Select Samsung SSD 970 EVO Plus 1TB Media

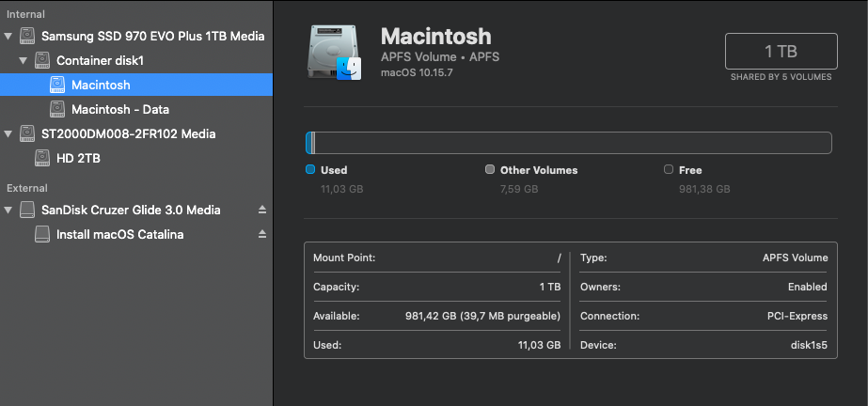tap(136, 36)
